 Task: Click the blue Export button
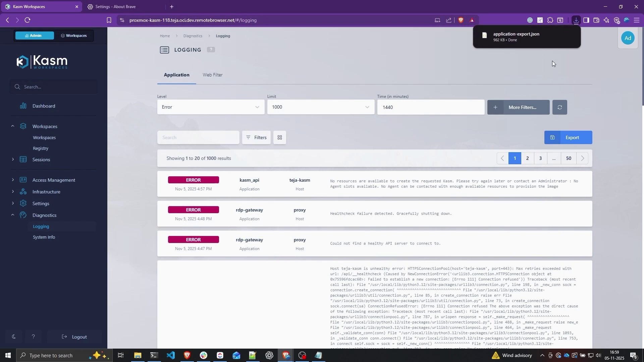point(568,137)
